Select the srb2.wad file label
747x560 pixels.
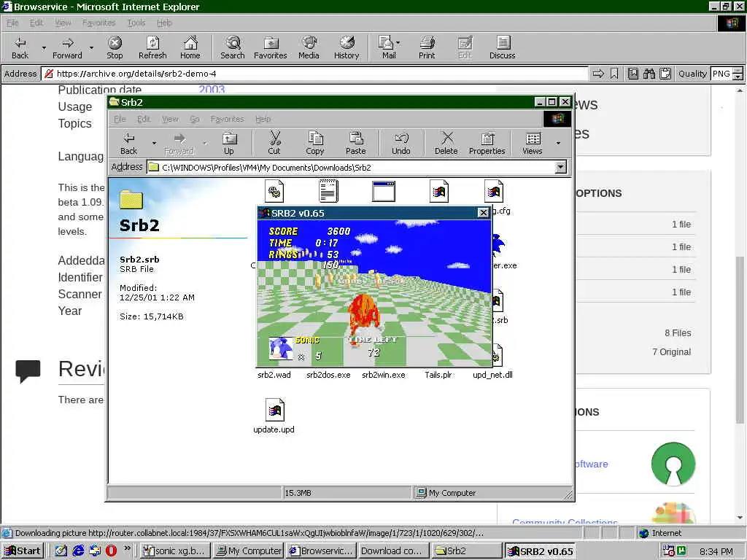point(274,375)
